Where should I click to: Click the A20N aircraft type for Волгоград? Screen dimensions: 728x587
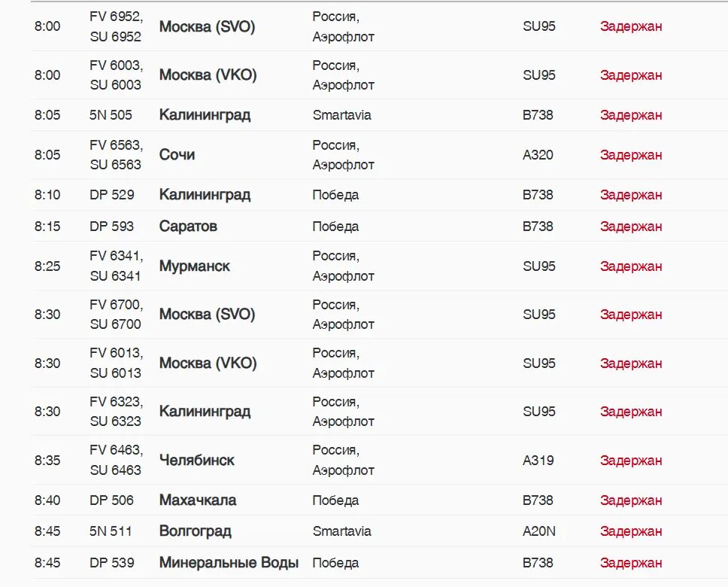click(x=538, y=531)
